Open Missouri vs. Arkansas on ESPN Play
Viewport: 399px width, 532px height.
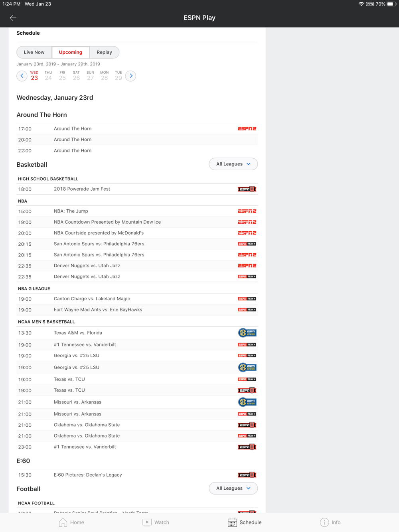(x=137, y=414)
